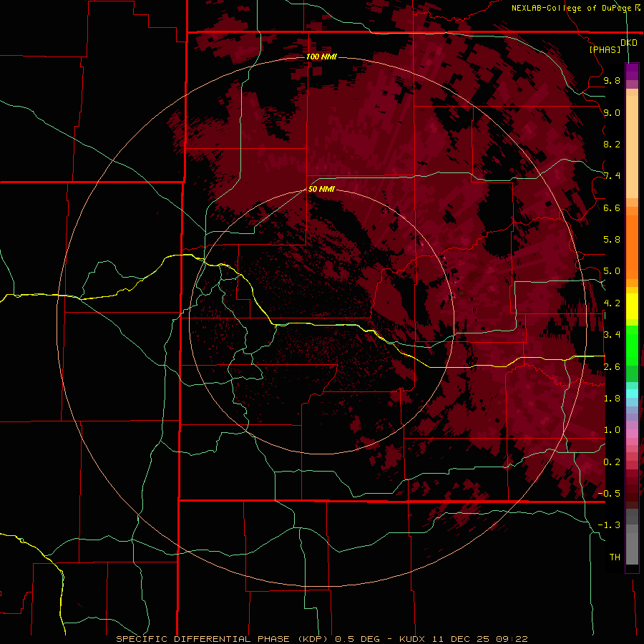The height and width of the screenshot is (644, 644).
Task: Click the DKD [PHAS] legend heading
Action: point(613,46)
